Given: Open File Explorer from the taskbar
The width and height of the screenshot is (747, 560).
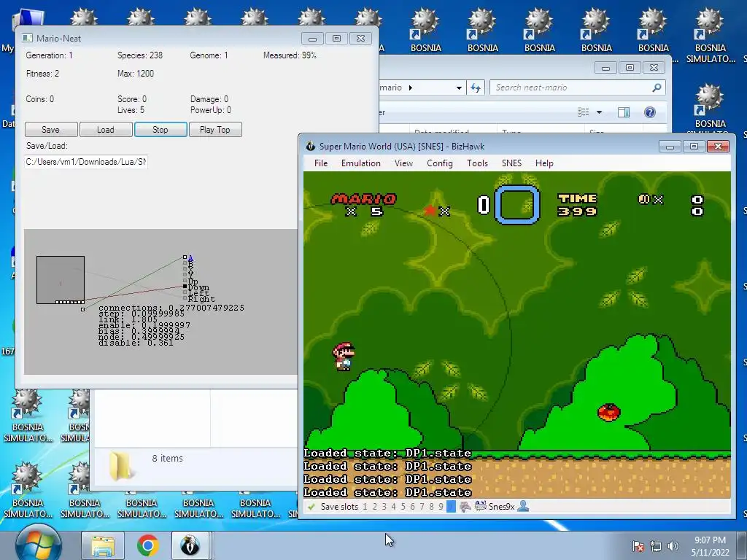Looking at the screenshot, I should 102,545.
